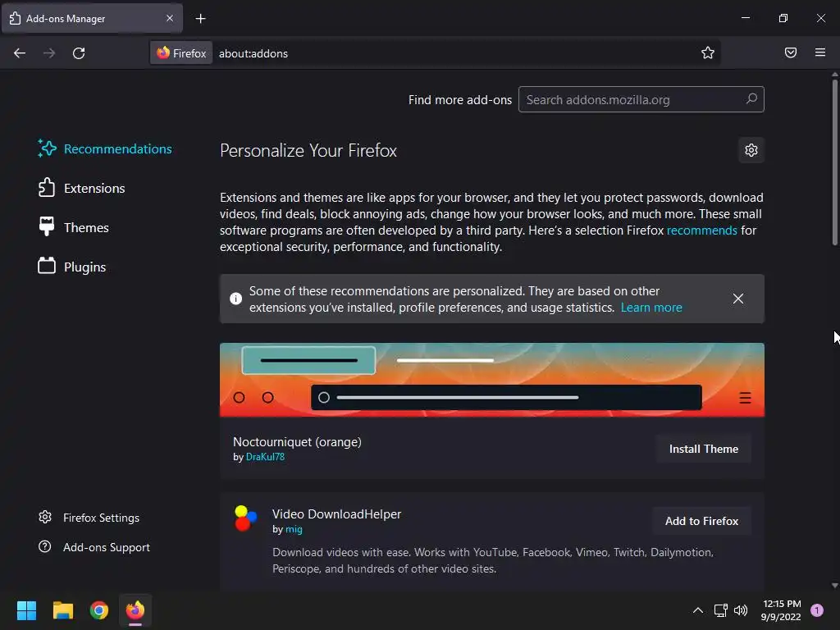Follow the 'recommends' link

(702, 231)
